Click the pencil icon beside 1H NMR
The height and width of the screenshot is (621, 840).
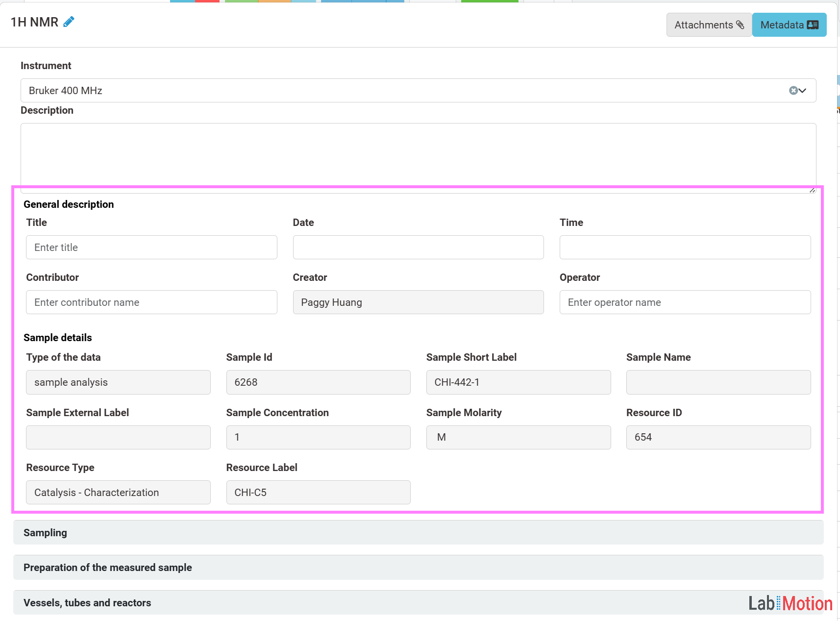click(x=69, y=22)
